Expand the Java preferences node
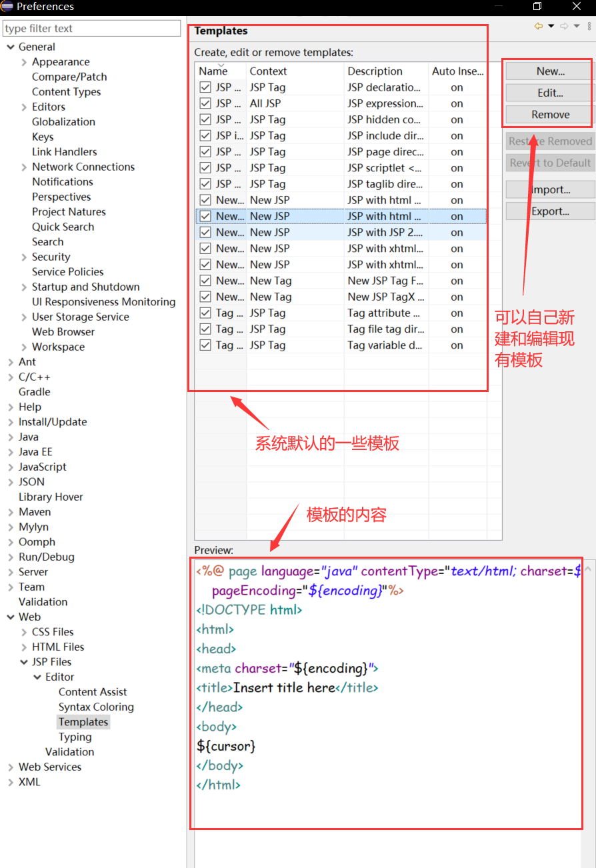Screen dimensions: 596x868 [12, 436]
